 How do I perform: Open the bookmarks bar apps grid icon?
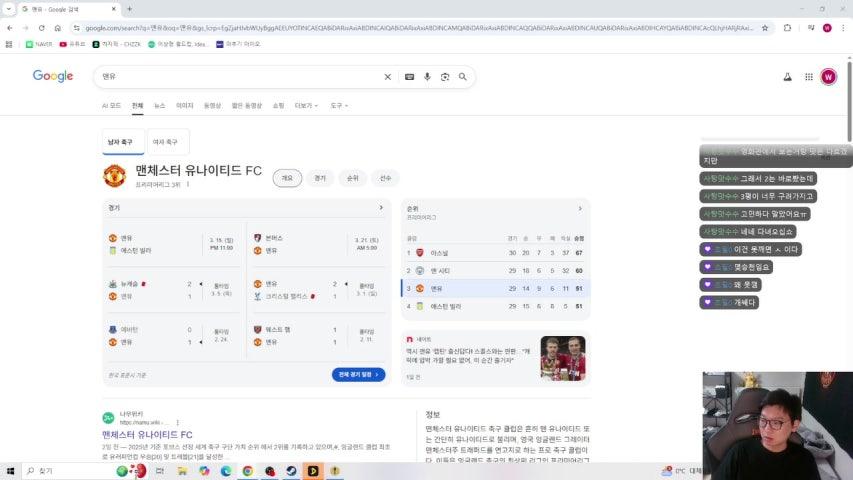[9, 44]
